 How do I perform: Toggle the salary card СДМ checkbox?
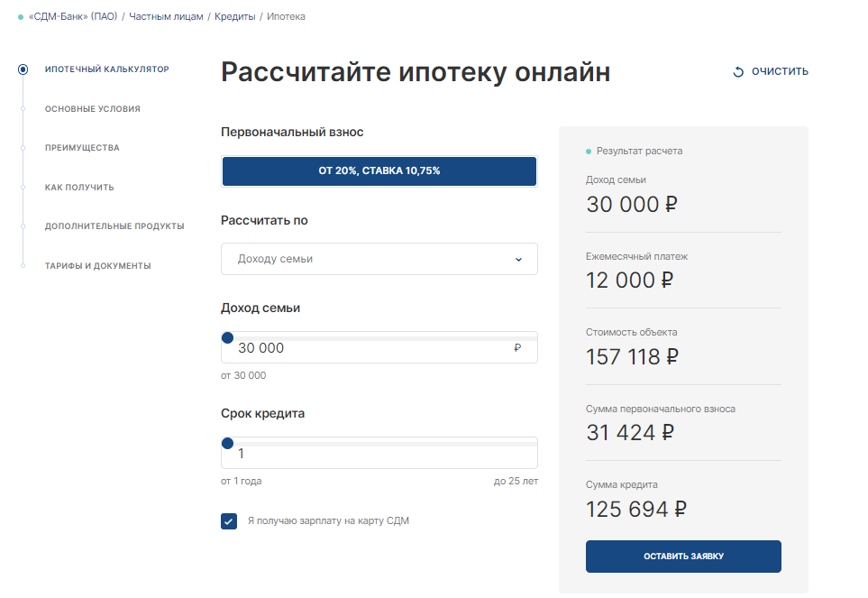229,521
